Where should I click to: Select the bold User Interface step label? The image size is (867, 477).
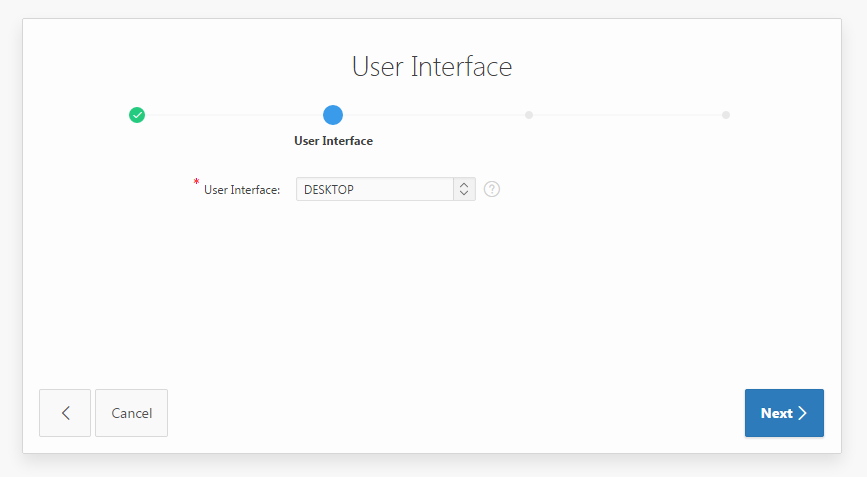coord(333,141)
